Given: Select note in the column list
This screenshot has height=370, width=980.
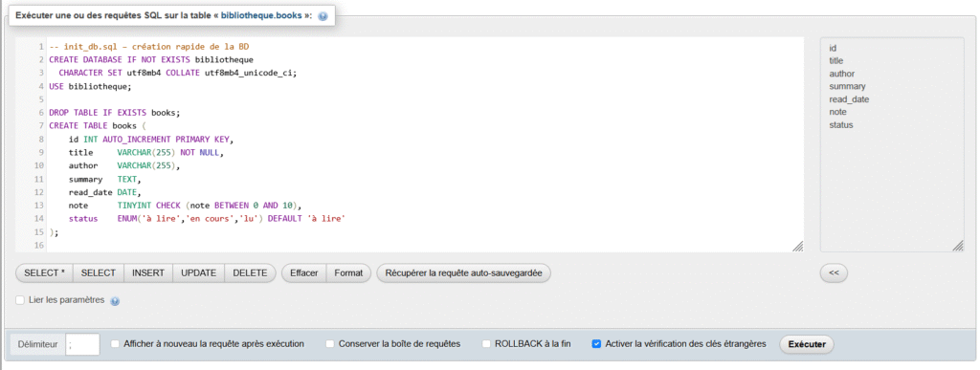Looking at the screenshot, I should [x=837, y=112].
